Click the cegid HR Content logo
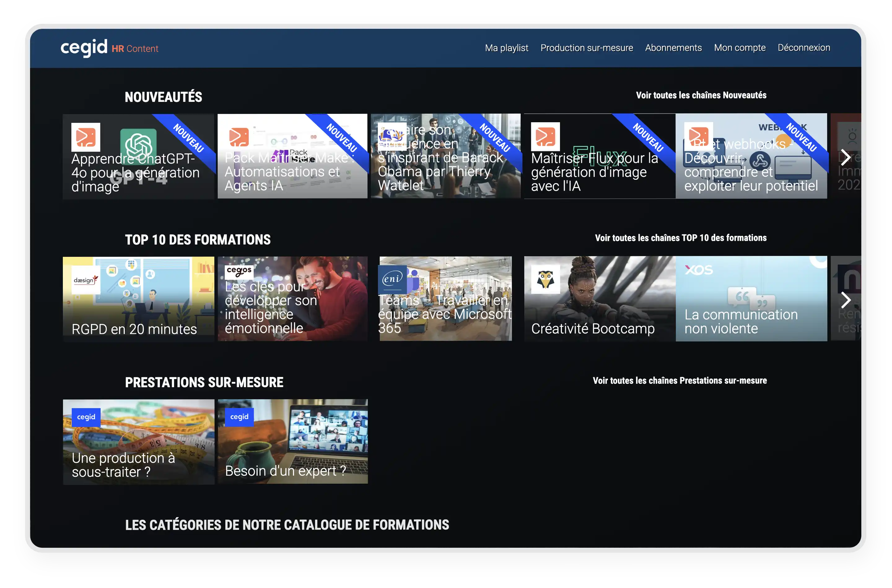This screenshot has width=892, height=588. [x=109, y=48]
